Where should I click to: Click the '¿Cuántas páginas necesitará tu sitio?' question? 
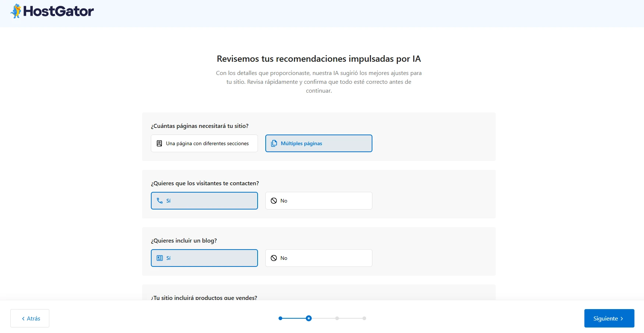pyautogui.click(x=199, y=126)
